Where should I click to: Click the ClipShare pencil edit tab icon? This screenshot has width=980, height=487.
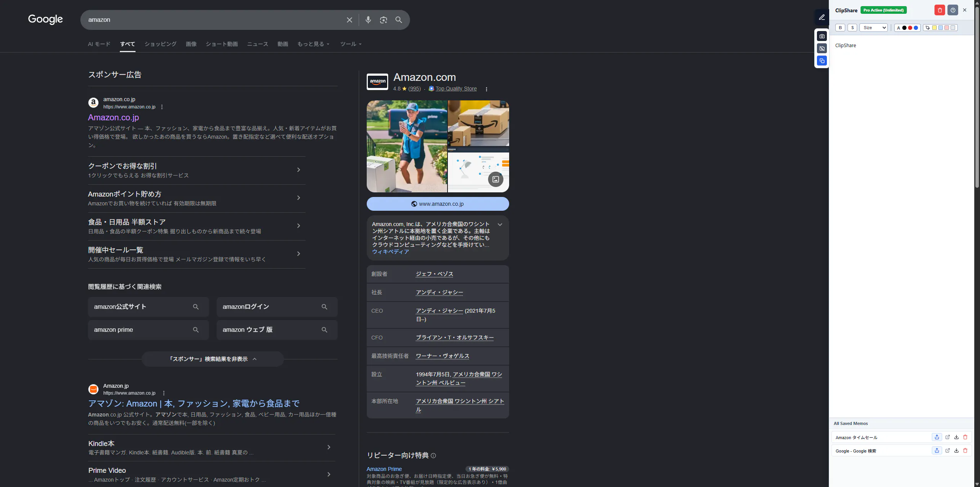click(x=822, y=17)
